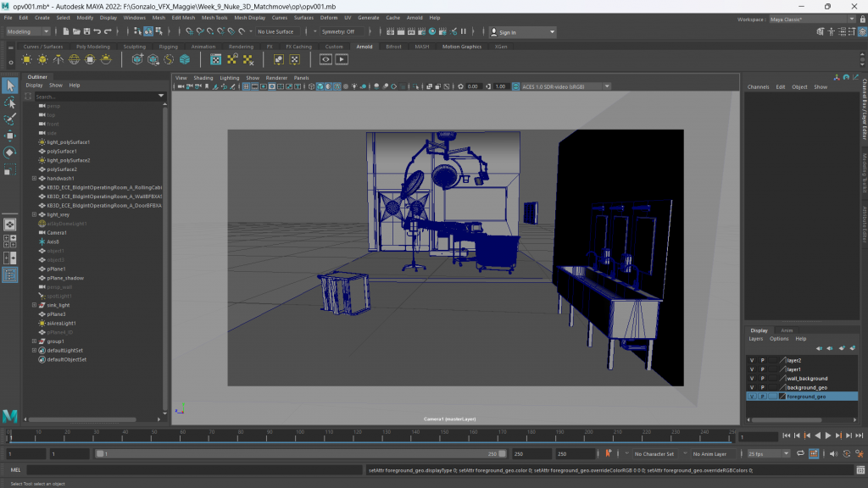868x488 pixels.
Task: Toggle visibility of foreground_geo layer
Action: [752, 396]
